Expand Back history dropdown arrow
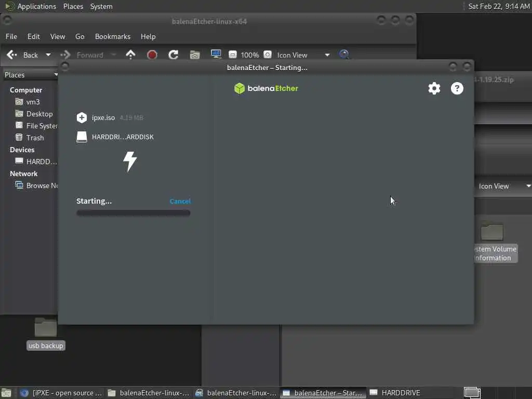The image size is (532, 399). (48, 55)
